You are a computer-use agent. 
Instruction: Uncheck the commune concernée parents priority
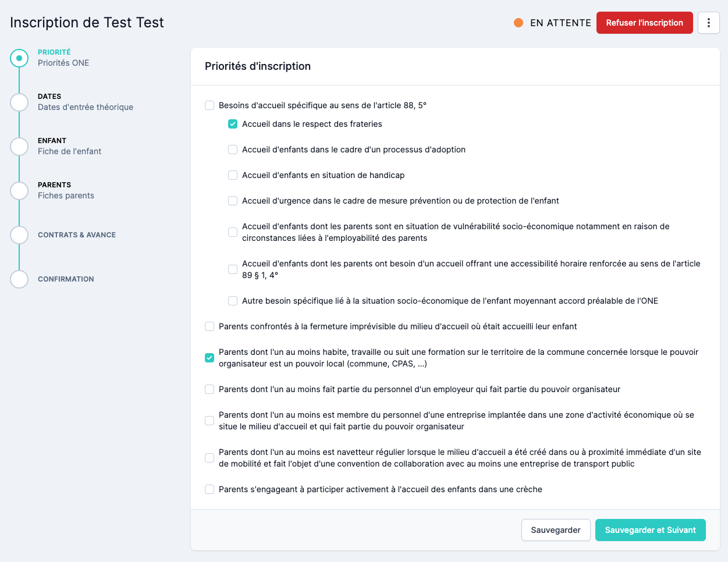click(209, 358)
